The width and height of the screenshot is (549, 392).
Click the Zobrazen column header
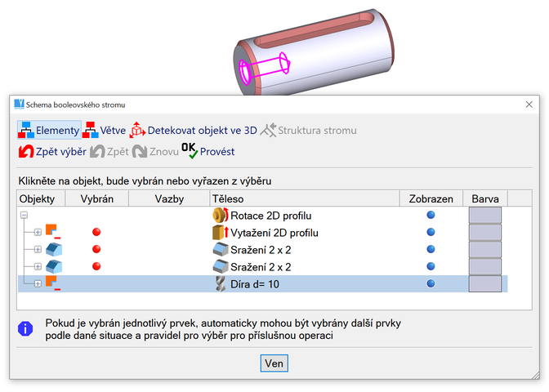(430, 198)
